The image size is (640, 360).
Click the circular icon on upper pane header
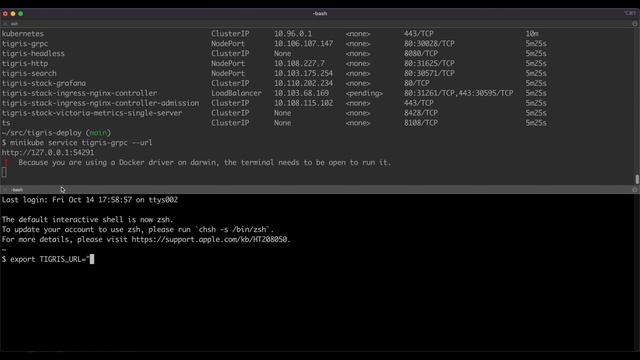click(634, 24)
